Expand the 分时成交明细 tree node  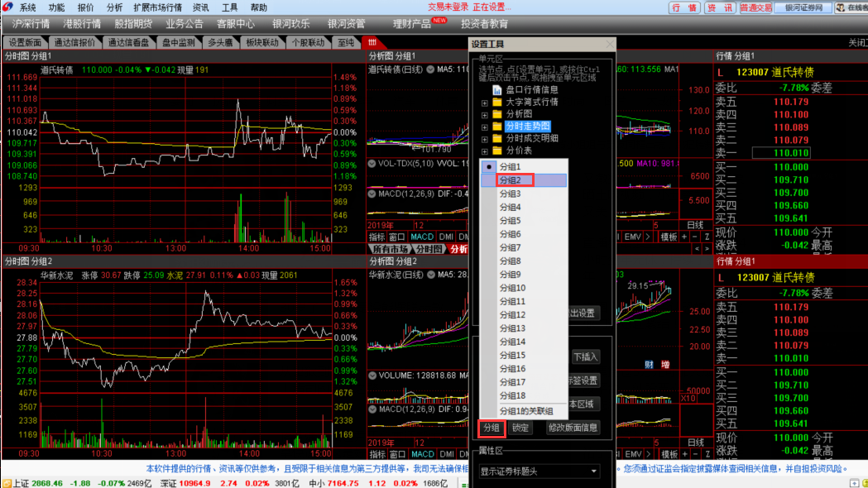pyautogui.click(x=484, y=139)
